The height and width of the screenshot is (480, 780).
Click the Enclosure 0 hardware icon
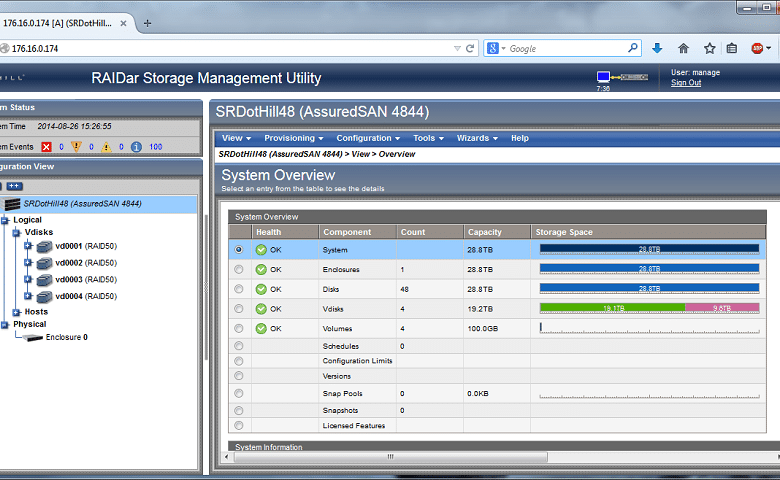tap(33, 338)
